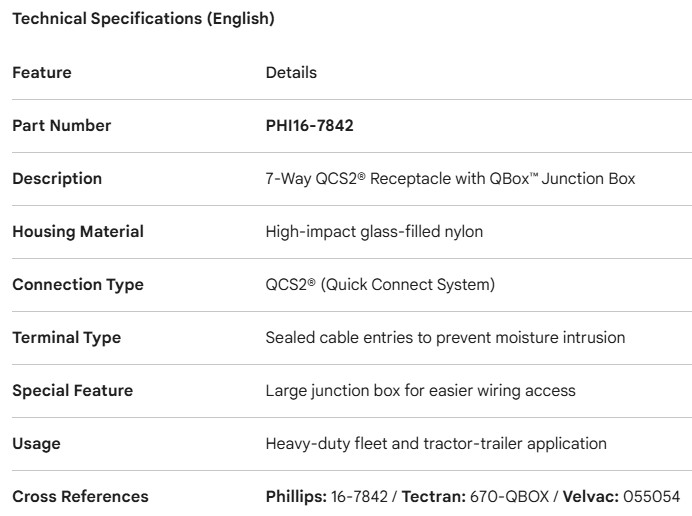Select the Cross References row label
692x516 pixels.
[x=80, y=496]
